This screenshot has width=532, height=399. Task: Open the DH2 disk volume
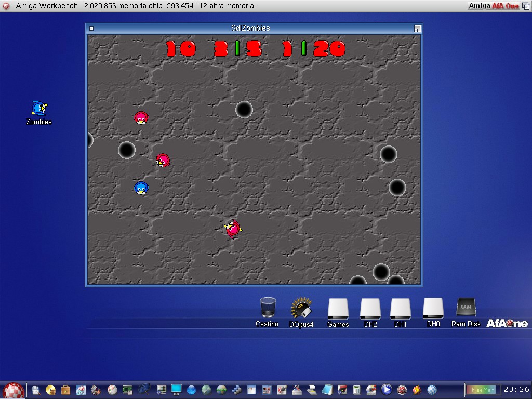(x=370, y=309)
